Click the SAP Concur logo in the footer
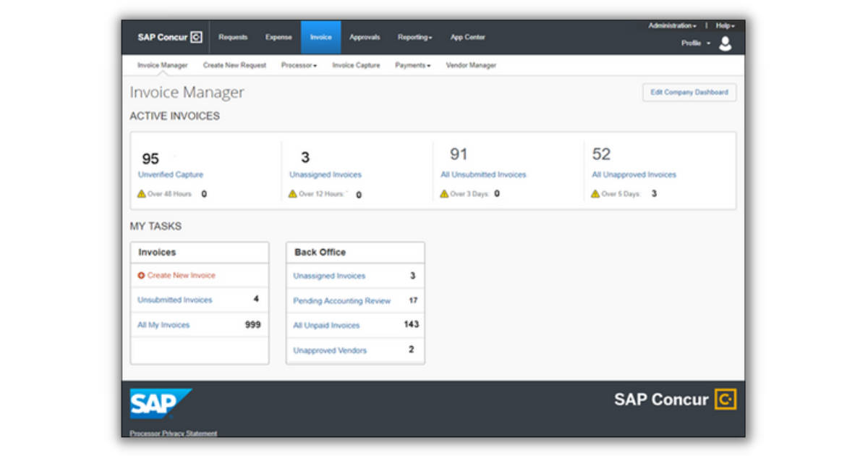The image size is (868, 456). tap(673, 400)
